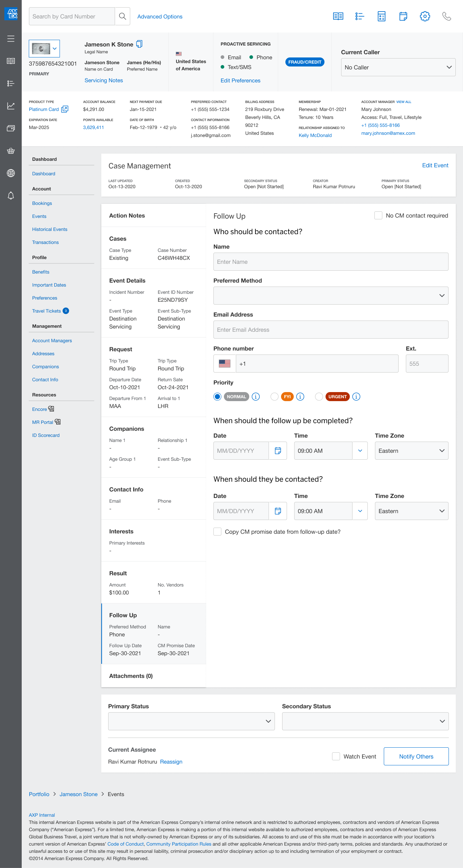Click the phone icon in header

(x=446, y=16)
